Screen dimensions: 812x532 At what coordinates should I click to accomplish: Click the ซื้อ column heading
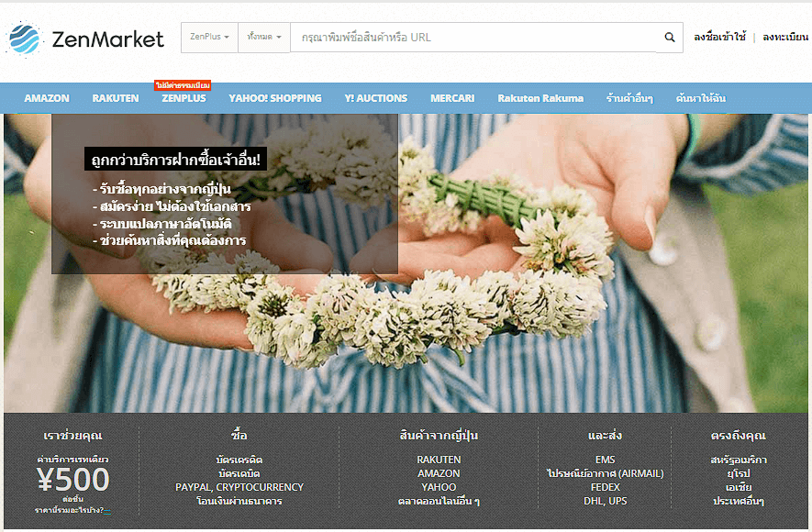pos(239,435)
